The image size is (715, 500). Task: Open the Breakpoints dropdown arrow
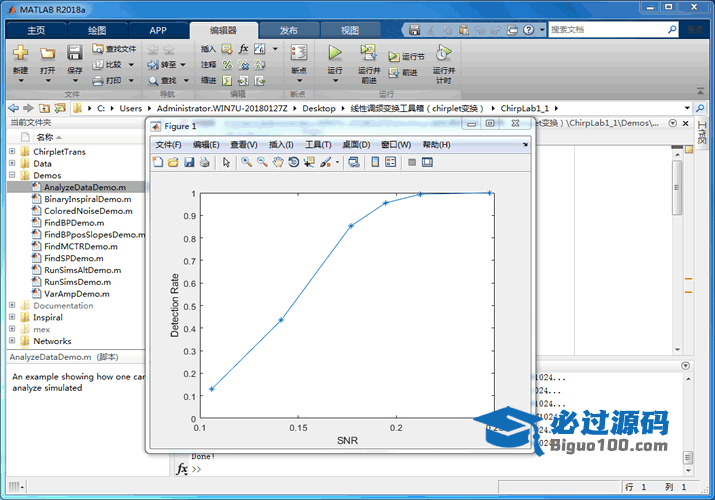299,81
